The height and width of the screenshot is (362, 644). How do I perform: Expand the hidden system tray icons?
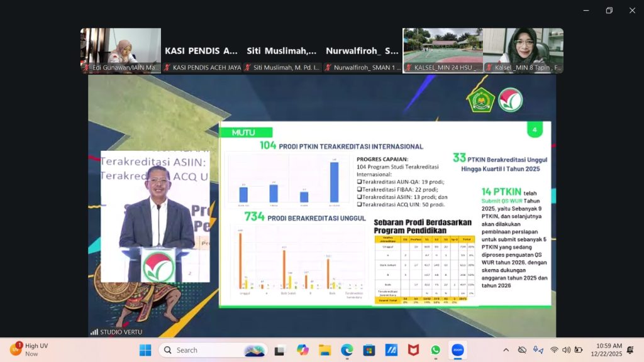click(x=506, y=350)
